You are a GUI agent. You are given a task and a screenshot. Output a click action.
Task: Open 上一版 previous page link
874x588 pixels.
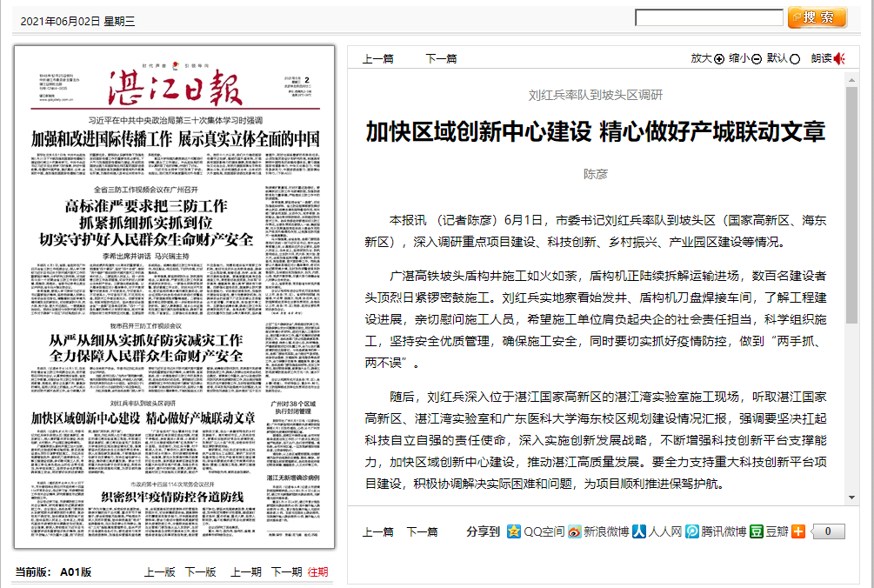(160, 571)
